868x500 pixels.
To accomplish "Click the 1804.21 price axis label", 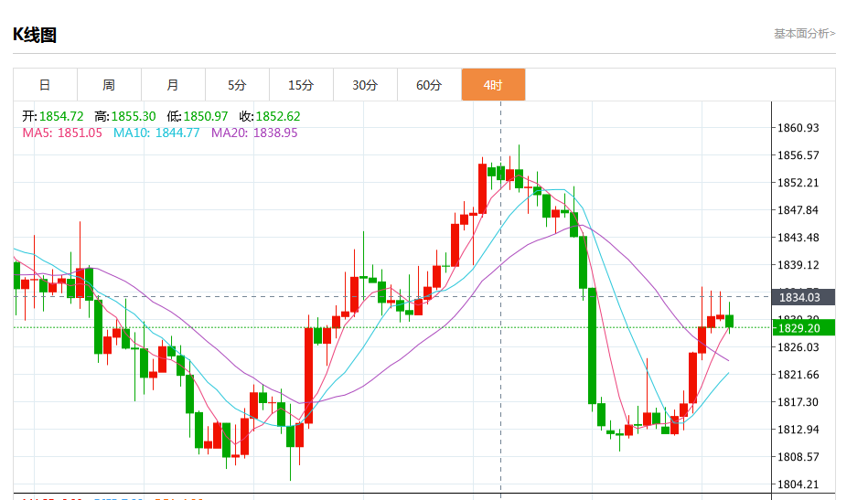I will pyautogui.click(x=798, y=484).
